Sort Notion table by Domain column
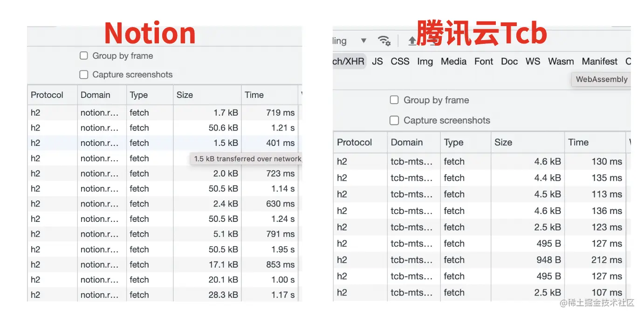Viewport: 644px width, 317px height. pos(102,95)
